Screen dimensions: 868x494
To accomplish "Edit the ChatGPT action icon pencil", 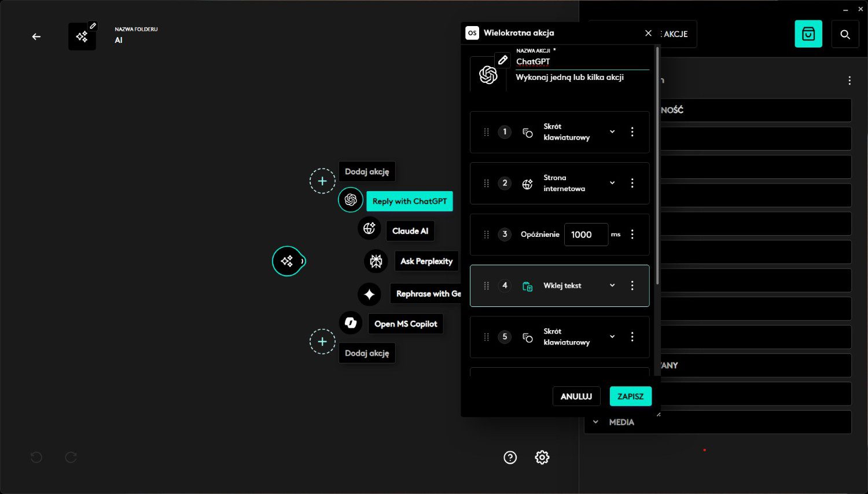I will point(502,60).
